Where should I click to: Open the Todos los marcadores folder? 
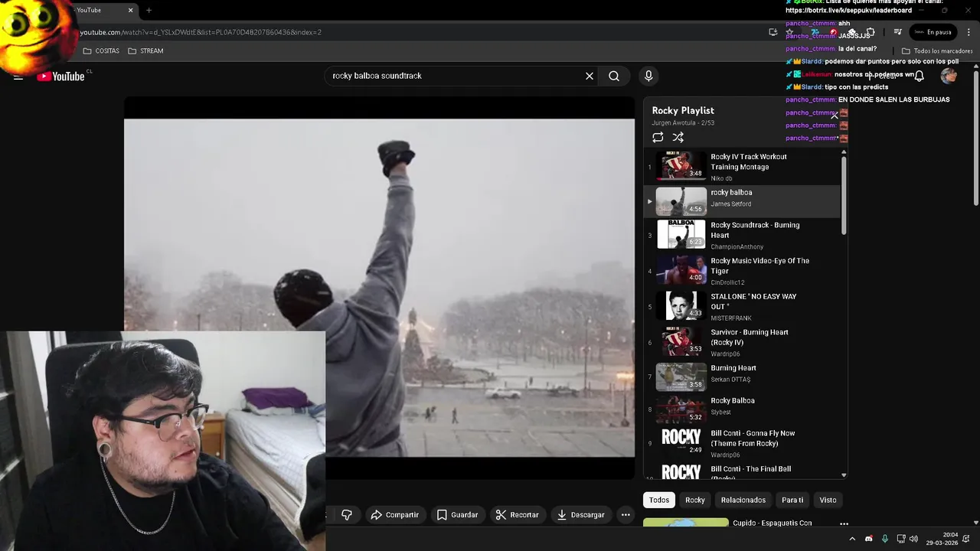tap(937, 51)
